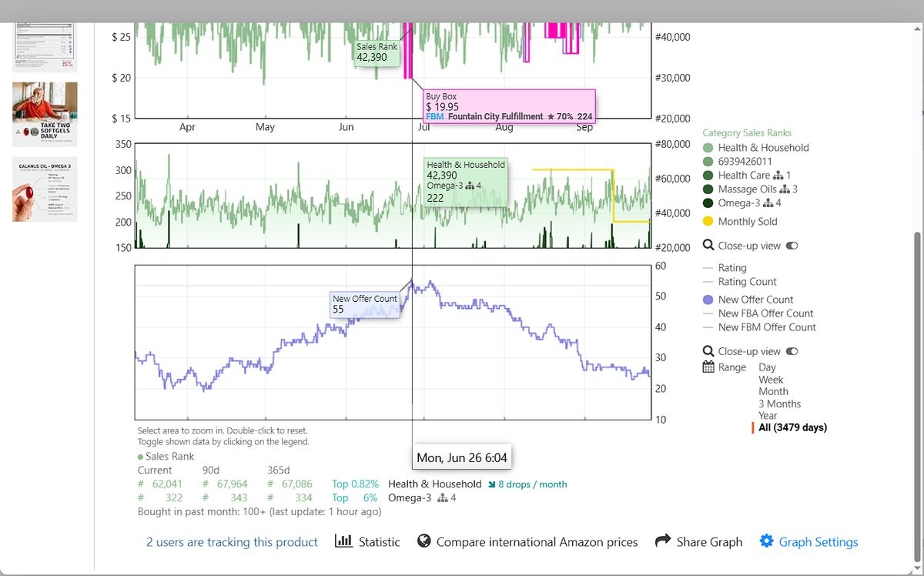Viewport: 924px width, 576px height.
Task: Open Compare international Amazon prices
Action: [537, 542]
